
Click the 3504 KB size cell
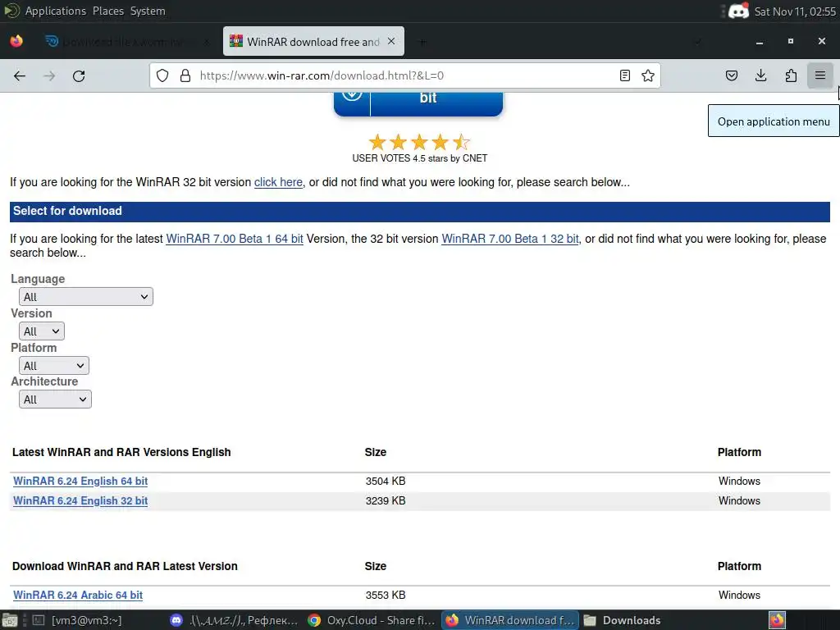[x=386, y=481]
